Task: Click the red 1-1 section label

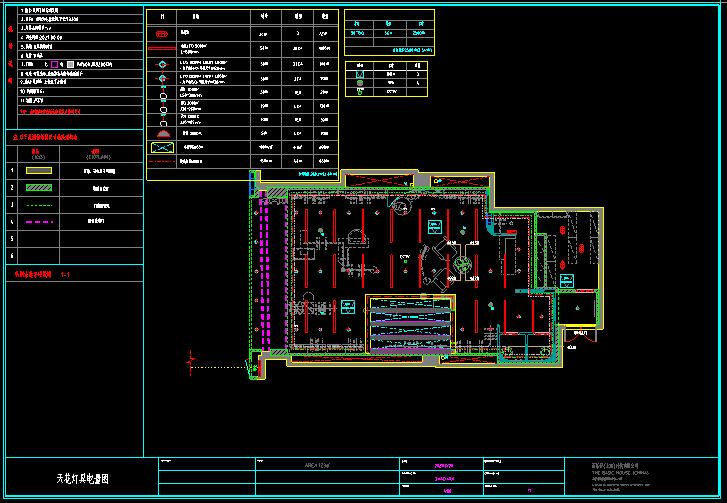Action: pyautogui.click(x=65, y=274)
